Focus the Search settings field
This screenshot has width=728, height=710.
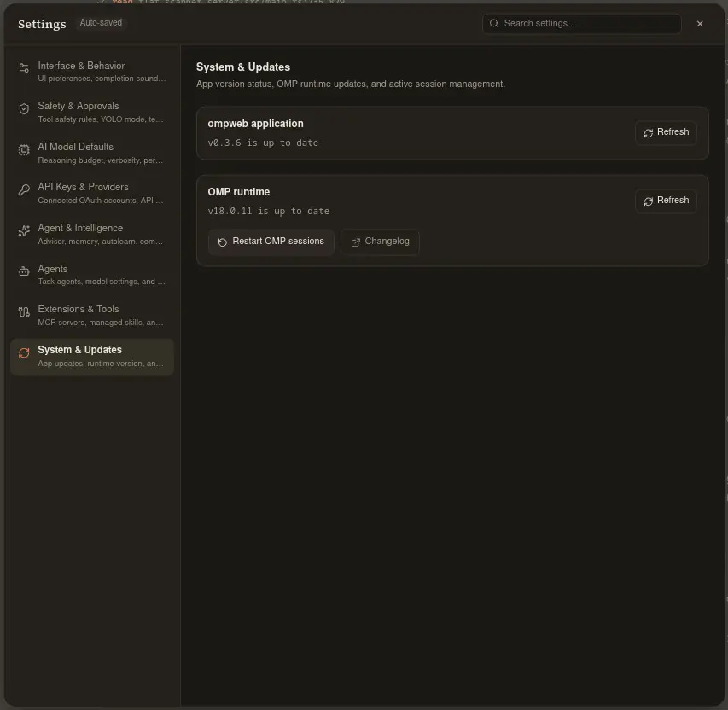582,23
